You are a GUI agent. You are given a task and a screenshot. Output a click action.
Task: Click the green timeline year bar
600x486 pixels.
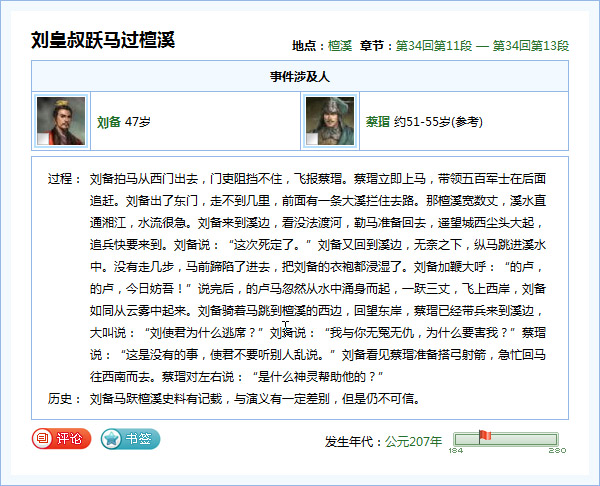[506, 440]
